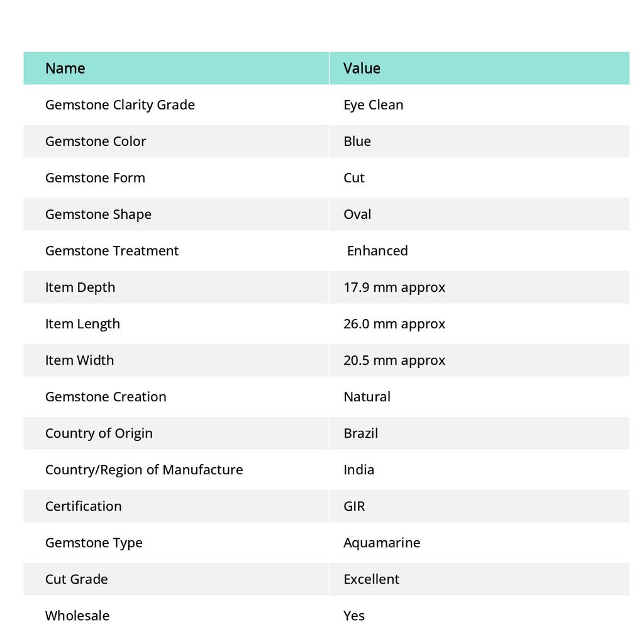Select the Gemstone Form label
Image resolution: width=644 pixels, height=644 pixels.
click(x=95, y=178)
